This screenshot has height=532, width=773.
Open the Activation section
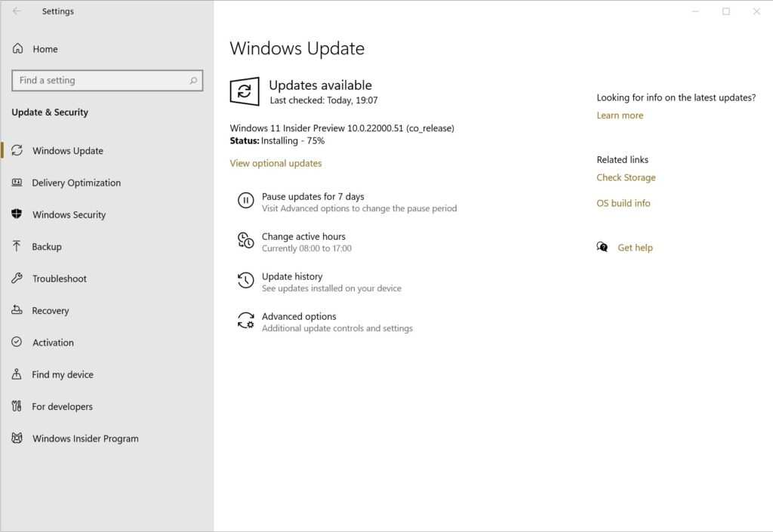coord(53,343)
